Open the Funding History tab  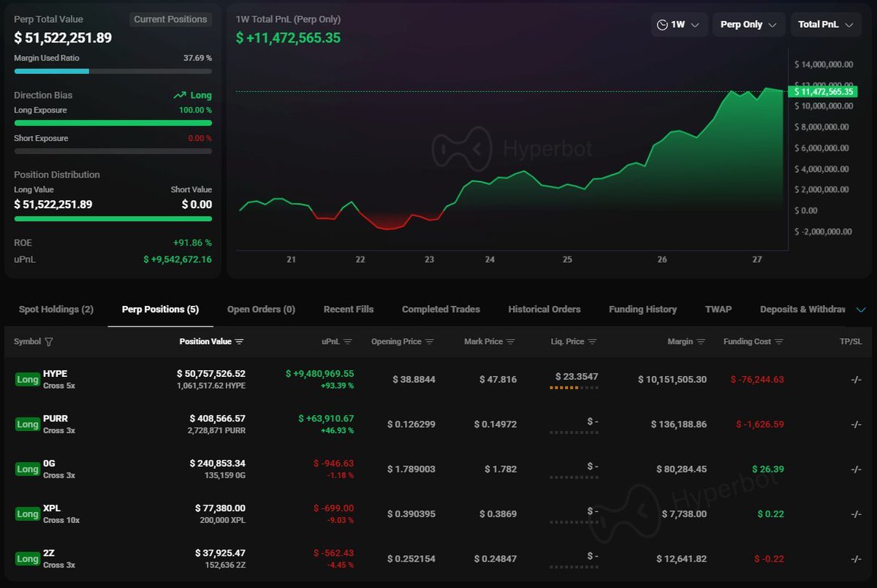coord(642,310)
